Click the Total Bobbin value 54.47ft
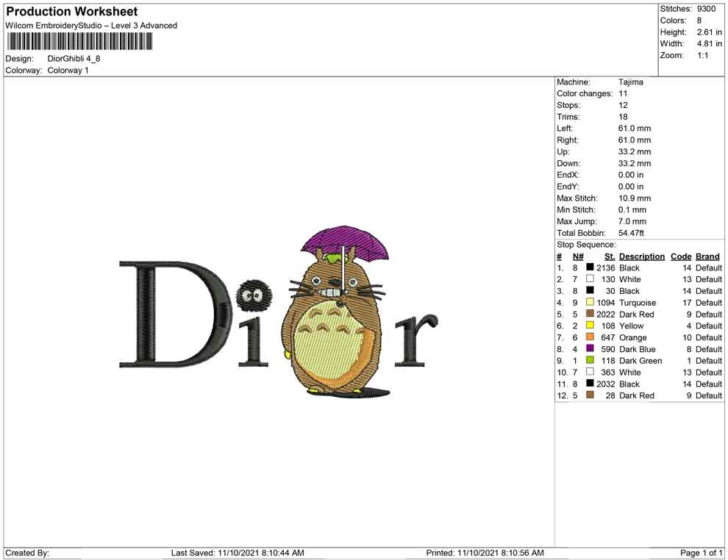 [631, 233]
